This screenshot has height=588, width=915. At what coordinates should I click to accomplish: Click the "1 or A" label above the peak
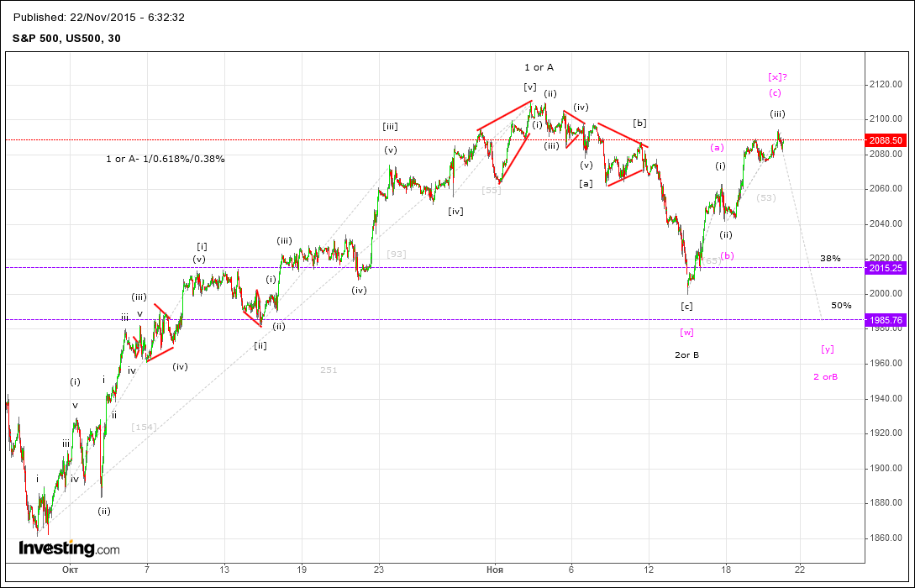[539, 68]
